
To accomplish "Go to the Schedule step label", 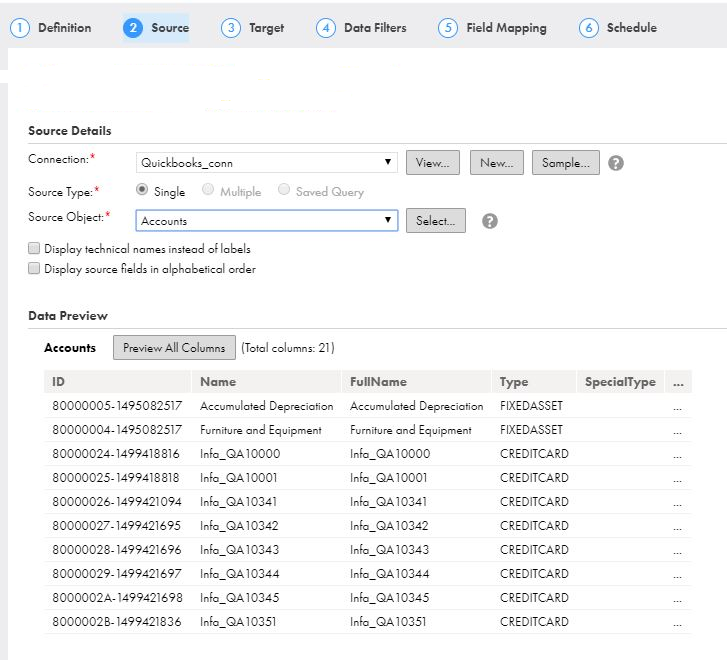I will coord(631,28).
